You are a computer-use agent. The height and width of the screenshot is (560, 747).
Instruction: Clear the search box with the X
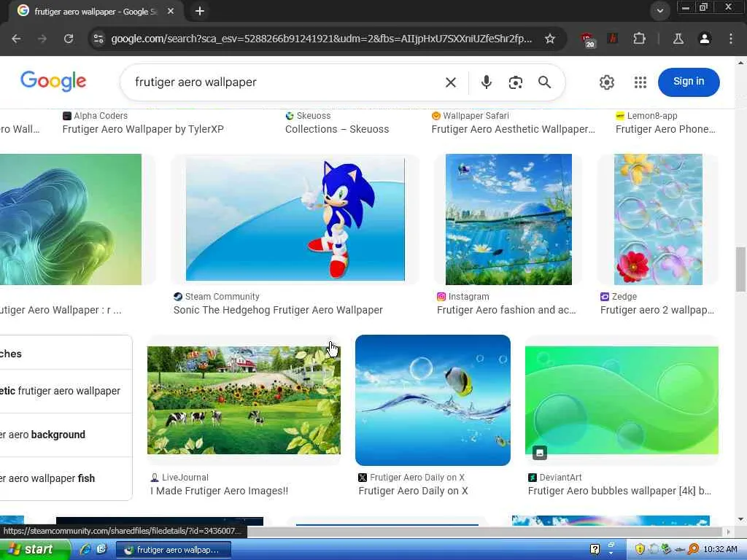[x=451, y=82]
